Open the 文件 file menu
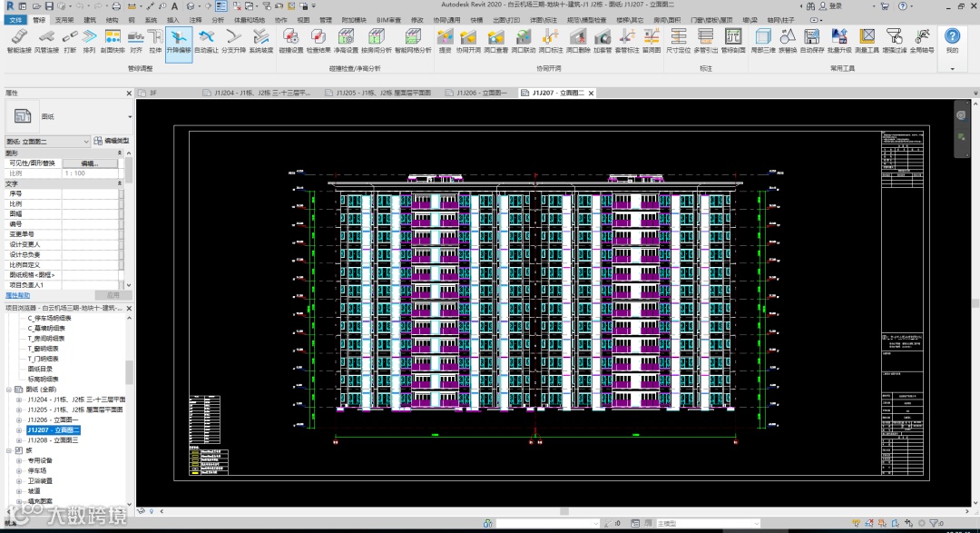The width and height of the screenshot is (980, 533). click(x=15, y=20)
